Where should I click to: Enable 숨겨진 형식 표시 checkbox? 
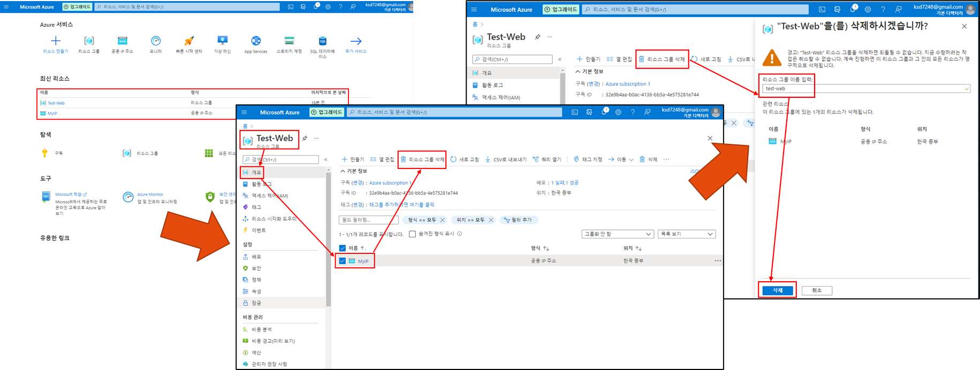[412, 234]
